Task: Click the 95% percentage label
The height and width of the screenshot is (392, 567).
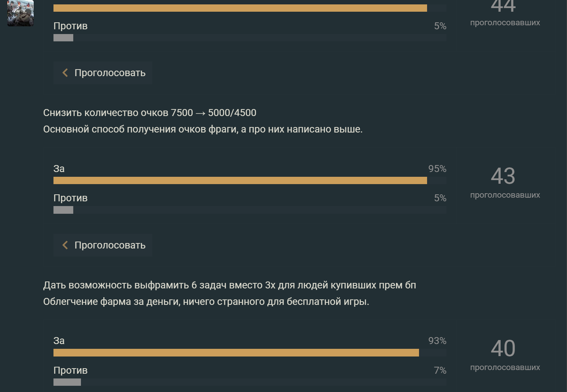Action: tap(437, 169)
